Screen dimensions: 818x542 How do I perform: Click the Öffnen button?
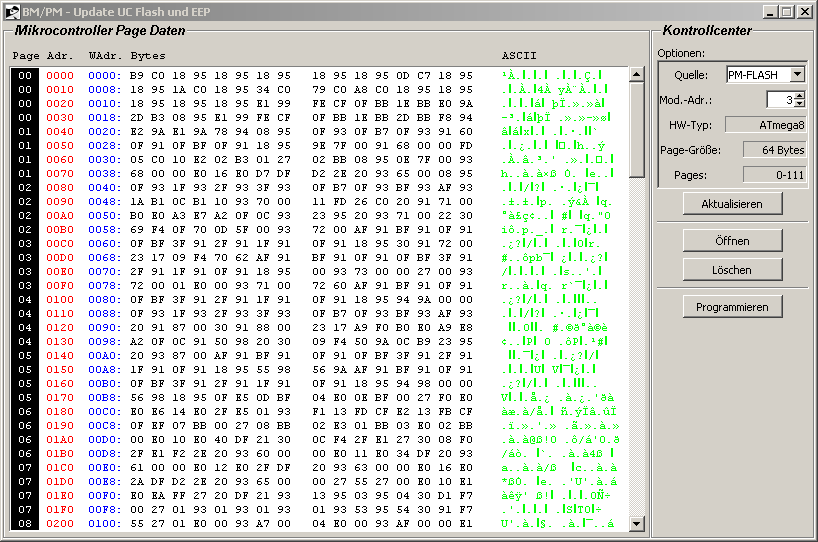point(732,240)
